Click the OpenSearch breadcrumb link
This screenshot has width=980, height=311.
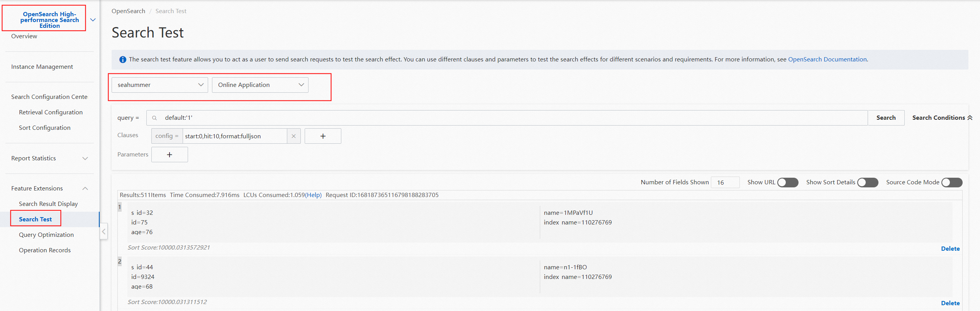pyautogui.click(x=128, y=11)
